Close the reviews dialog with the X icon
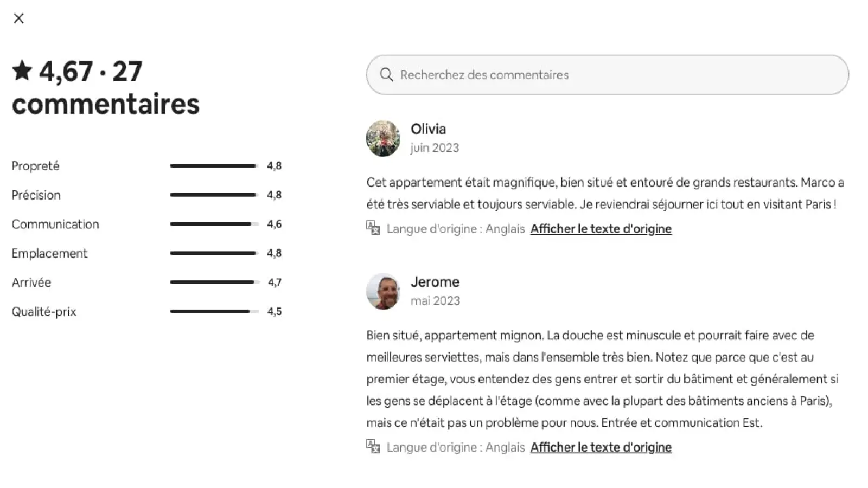 (18, 18)
